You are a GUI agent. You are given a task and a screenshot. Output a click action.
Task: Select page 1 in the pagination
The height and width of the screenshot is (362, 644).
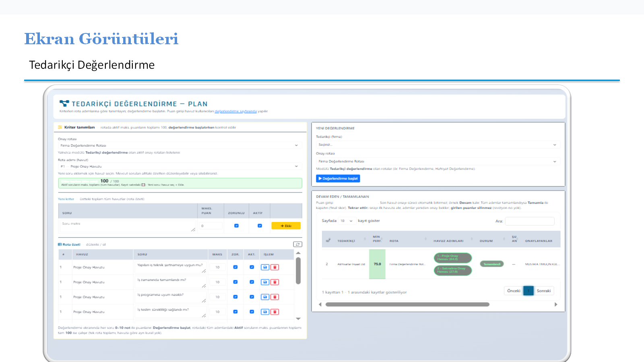tap(528, 291)
